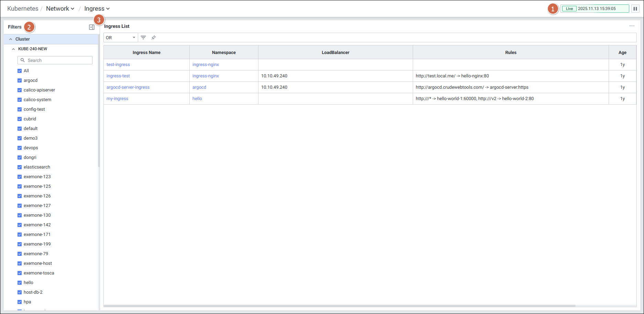
Task: Pause the live data refresh
Action: [635, 9]
